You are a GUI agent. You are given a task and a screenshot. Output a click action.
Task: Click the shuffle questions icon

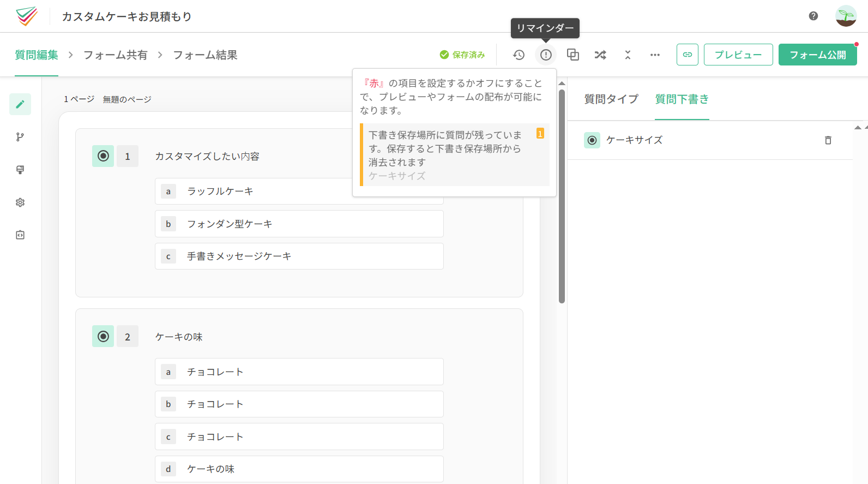pyautogui.click(x=600, y=55)
